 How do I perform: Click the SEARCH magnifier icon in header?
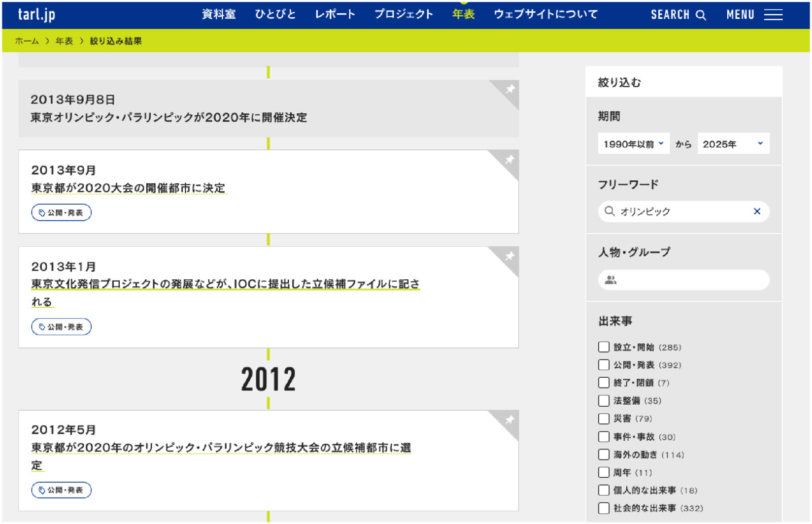point(700,15)
